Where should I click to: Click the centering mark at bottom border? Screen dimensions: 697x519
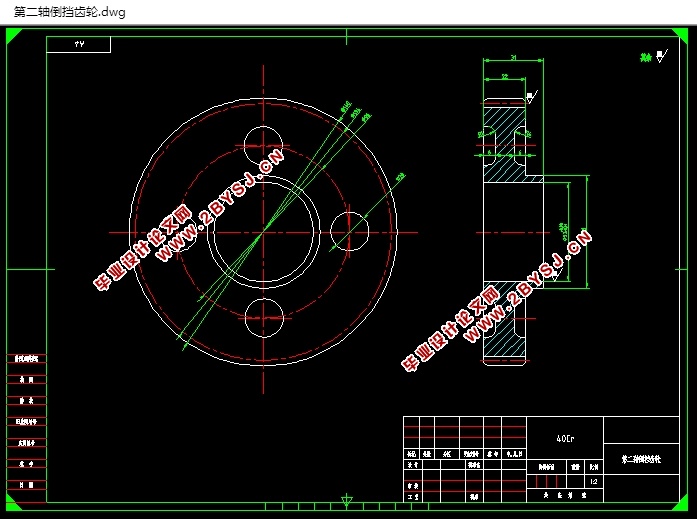tap(347, 501)
